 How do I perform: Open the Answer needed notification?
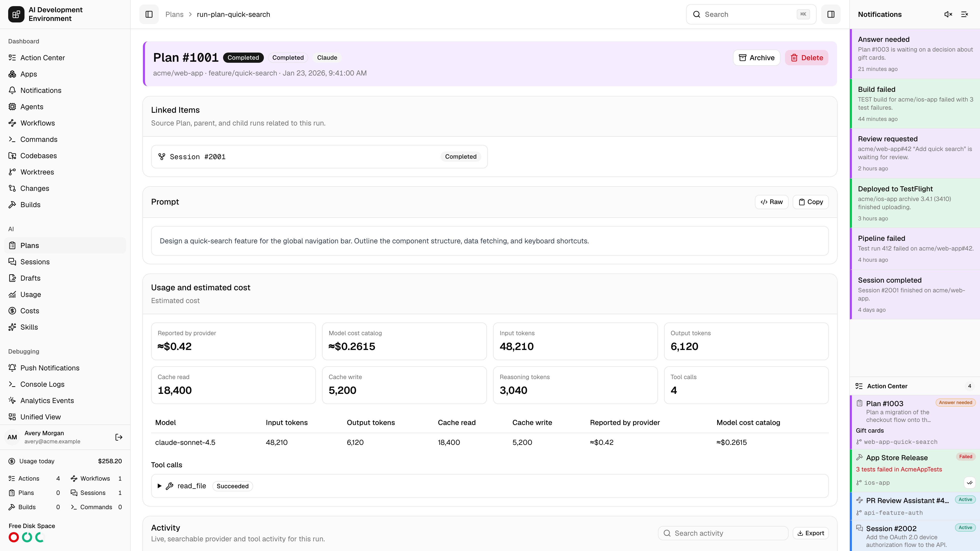coord(915,54)
